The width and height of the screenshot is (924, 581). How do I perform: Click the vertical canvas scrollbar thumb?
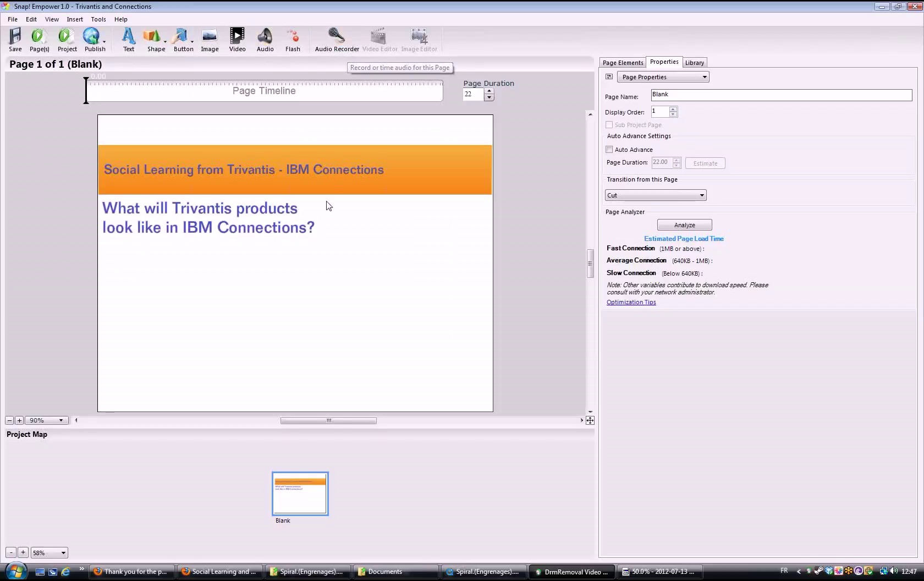coord(590,264)
